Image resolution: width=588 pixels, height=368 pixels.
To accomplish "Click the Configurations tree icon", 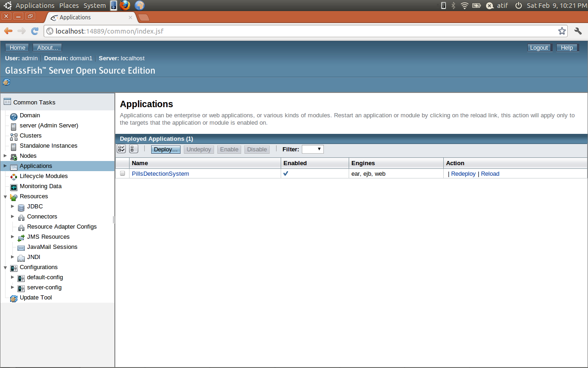I will 14,268.
